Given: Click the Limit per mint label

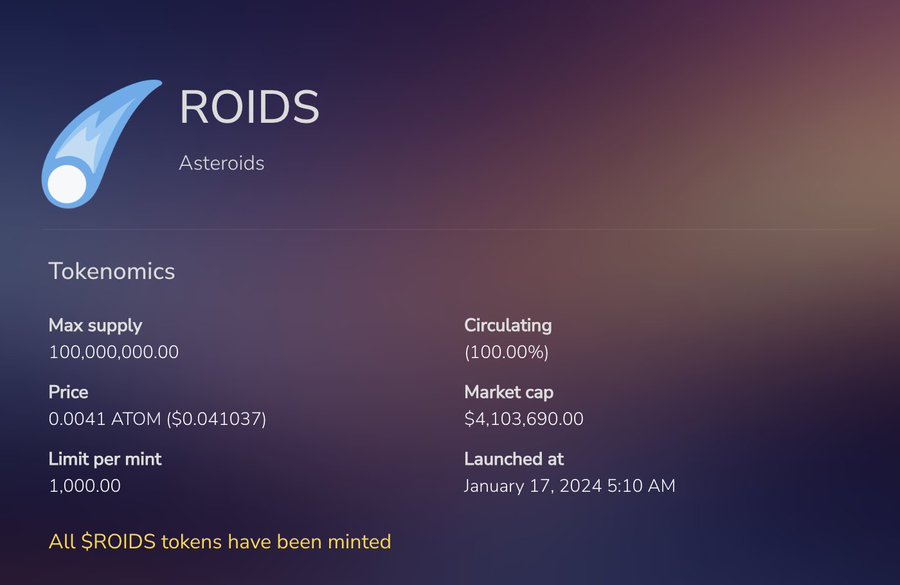Looking at the screenshot, I should click(104, 459).
